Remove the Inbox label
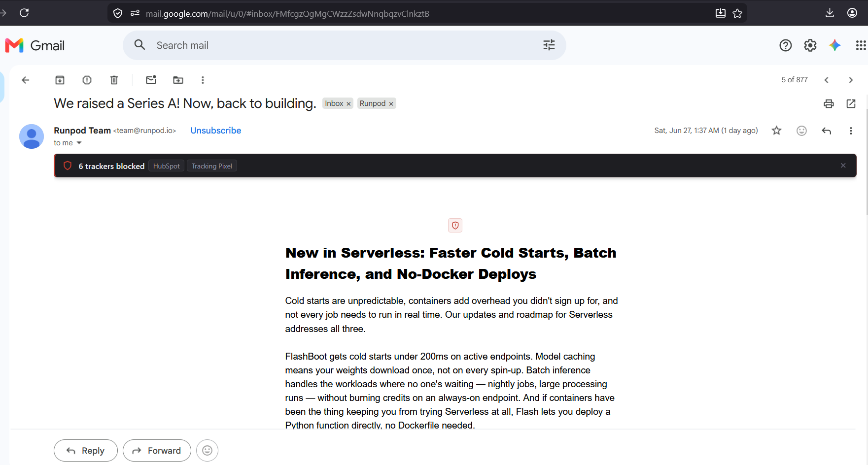This screenshot has width=868, height=465. pos(348,104)
